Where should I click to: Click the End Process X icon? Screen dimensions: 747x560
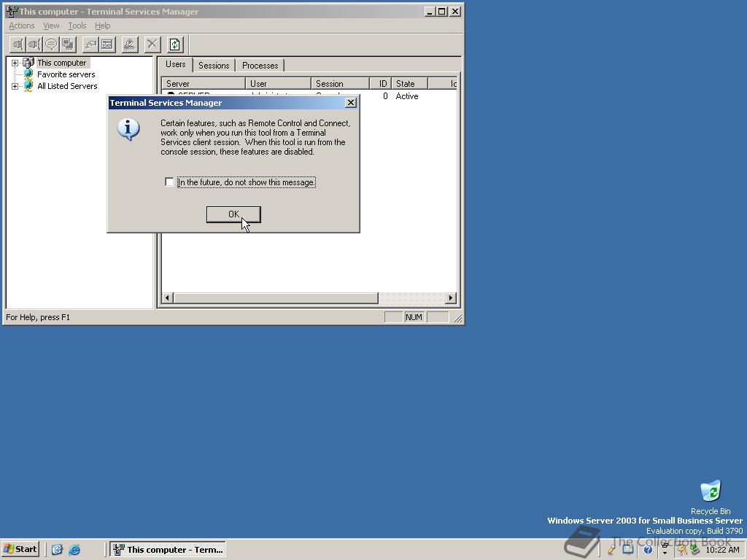point(152,44)
